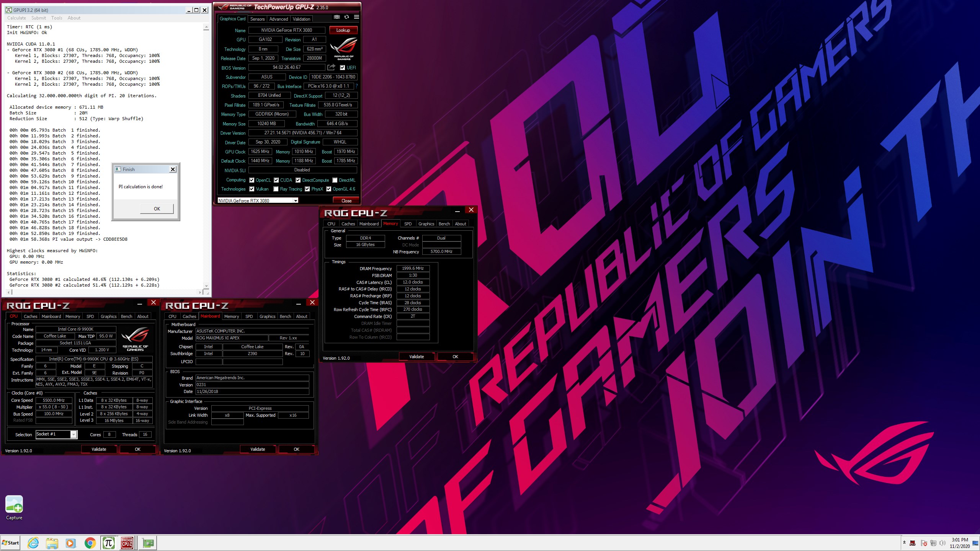
Task: Switch to ROG CPU-Z in the taskbar
Action: [x=127, y=543]
